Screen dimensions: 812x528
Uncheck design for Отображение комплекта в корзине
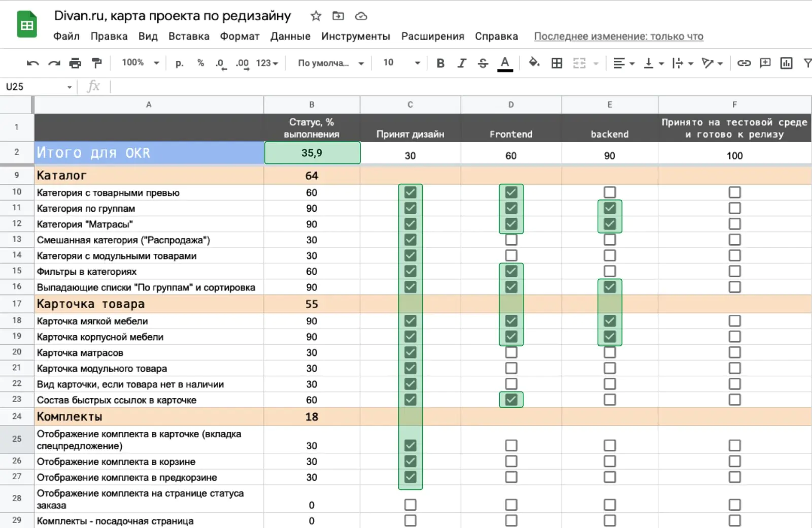[410, 461]
